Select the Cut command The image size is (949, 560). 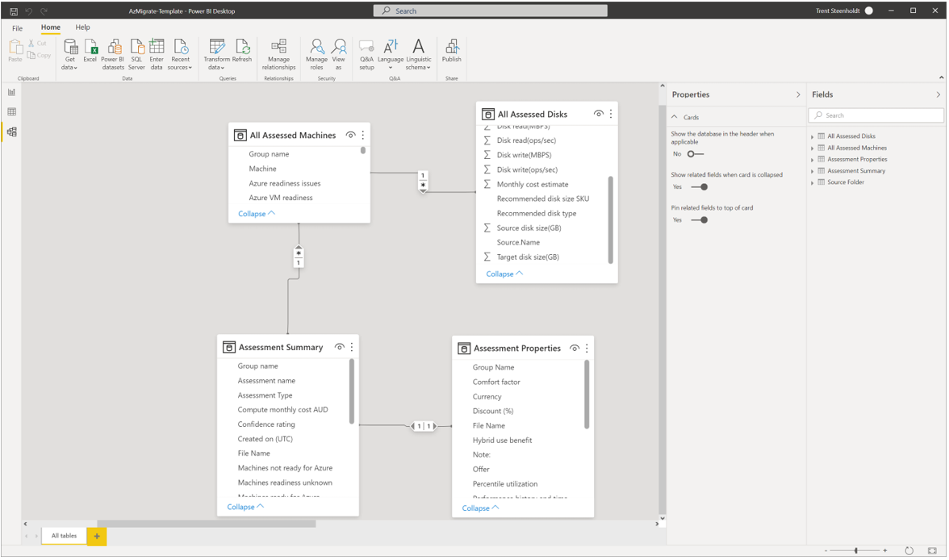[x=37, y=43]
